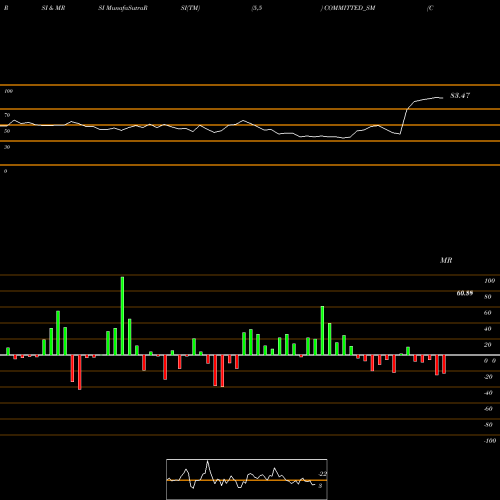Screen dimensions: 500x500
Task: Click the 'SI(TM)' header label
Action: 190,8
